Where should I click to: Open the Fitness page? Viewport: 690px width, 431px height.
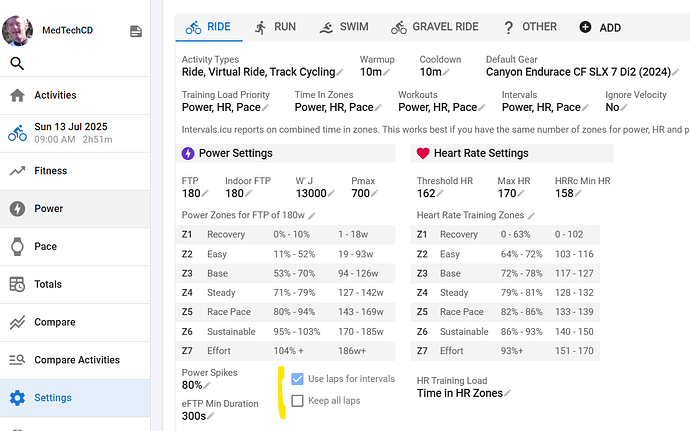pos(50,171)
